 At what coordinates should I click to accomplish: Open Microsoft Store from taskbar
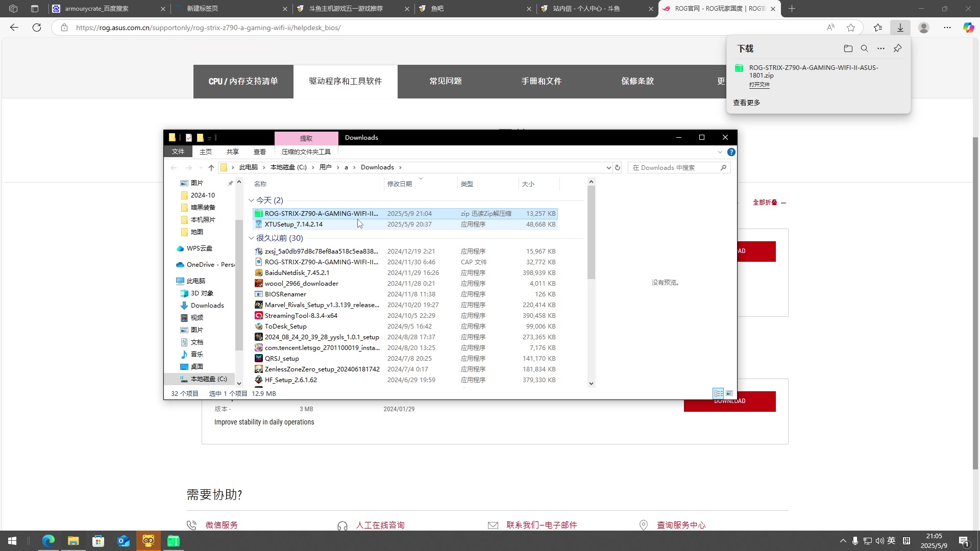(98, 541)
